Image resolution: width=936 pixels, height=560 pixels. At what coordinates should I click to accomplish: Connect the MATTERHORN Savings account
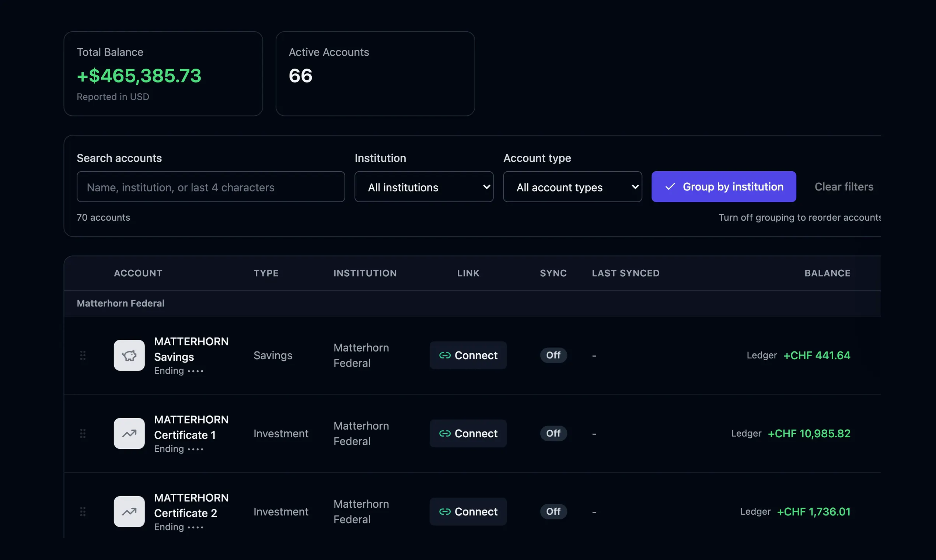[468, 355]
